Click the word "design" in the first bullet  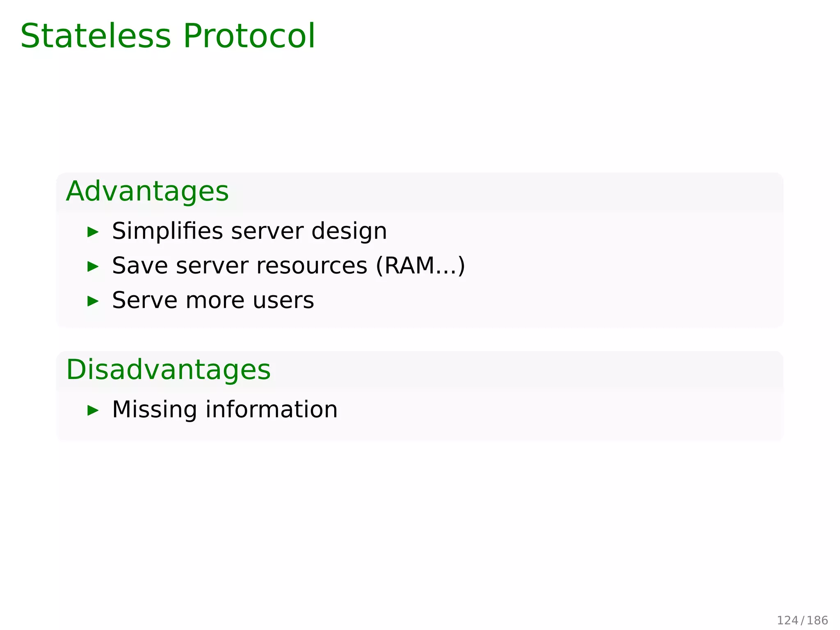[x=349, y=232]
